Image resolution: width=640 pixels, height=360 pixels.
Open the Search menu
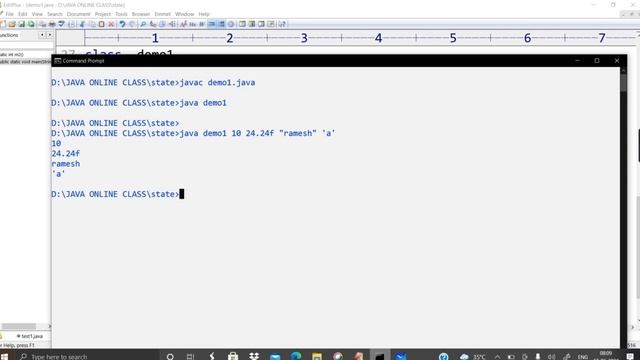[55, 14]
